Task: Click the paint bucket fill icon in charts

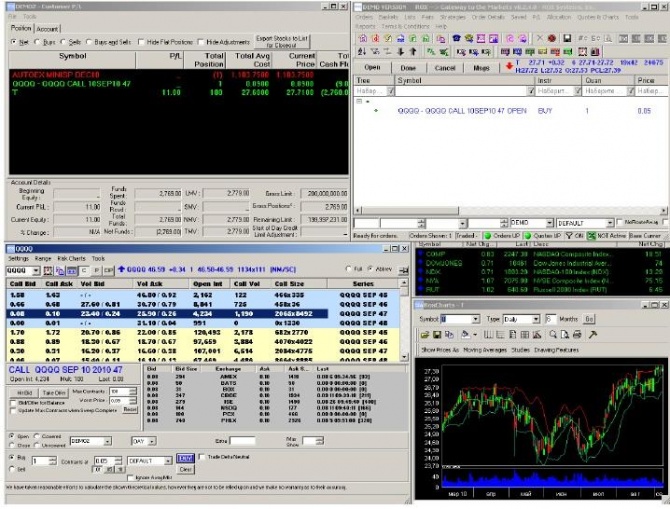Action: click(465, 335)
